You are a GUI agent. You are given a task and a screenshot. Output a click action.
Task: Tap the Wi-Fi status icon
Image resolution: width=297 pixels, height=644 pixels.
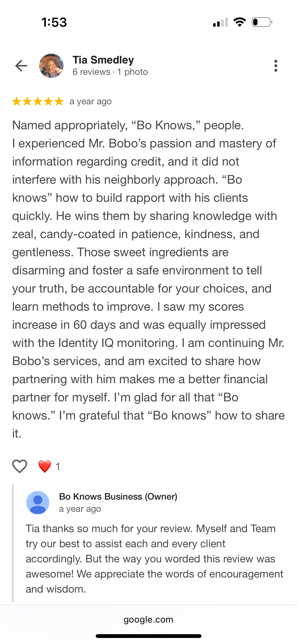pyautogui.click(x=240, y=22)
